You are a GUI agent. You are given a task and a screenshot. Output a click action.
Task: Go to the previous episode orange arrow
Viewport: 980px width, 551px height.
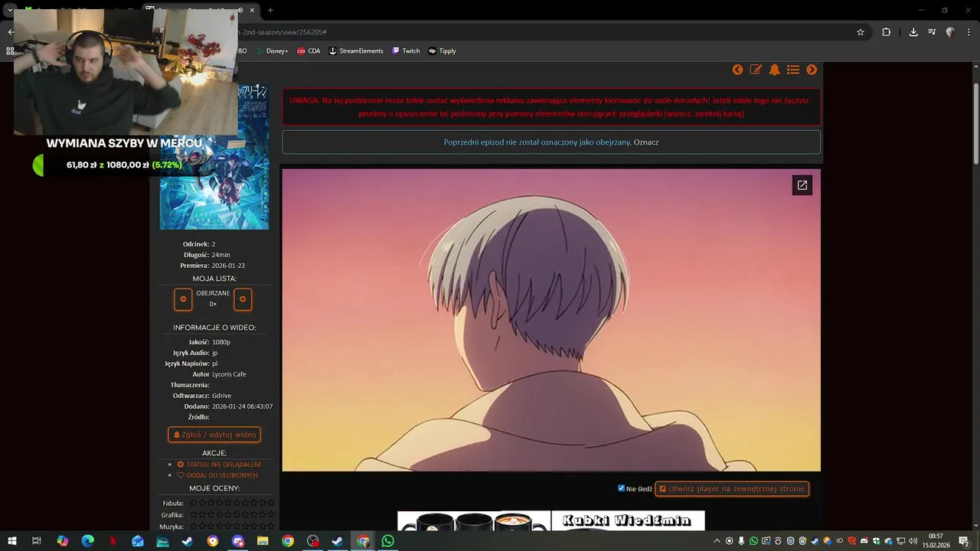click(x=737, y=70)
